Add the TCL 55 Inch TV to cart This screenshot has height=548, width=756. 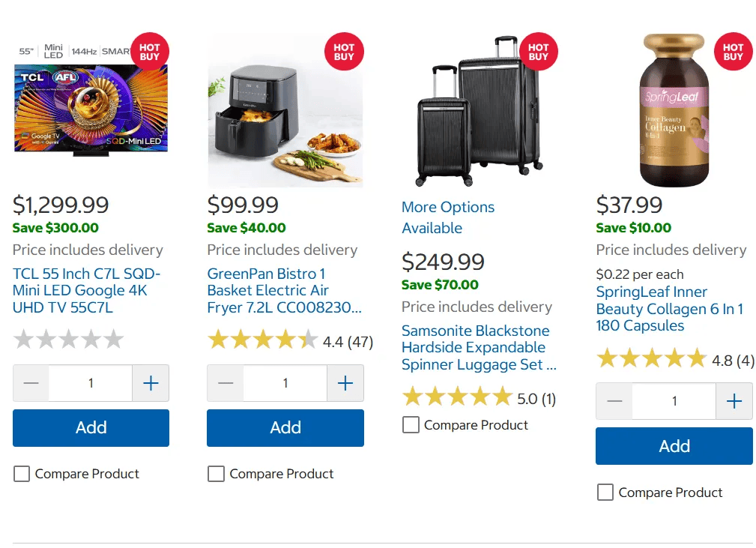pos(91,428)
